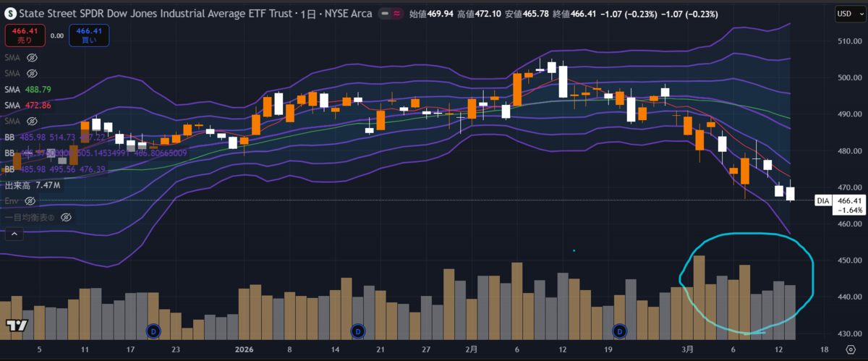This screenshot has width=868, height=361.
Task: Click the red 466.41 売り sell button
Action: [25, 35]
